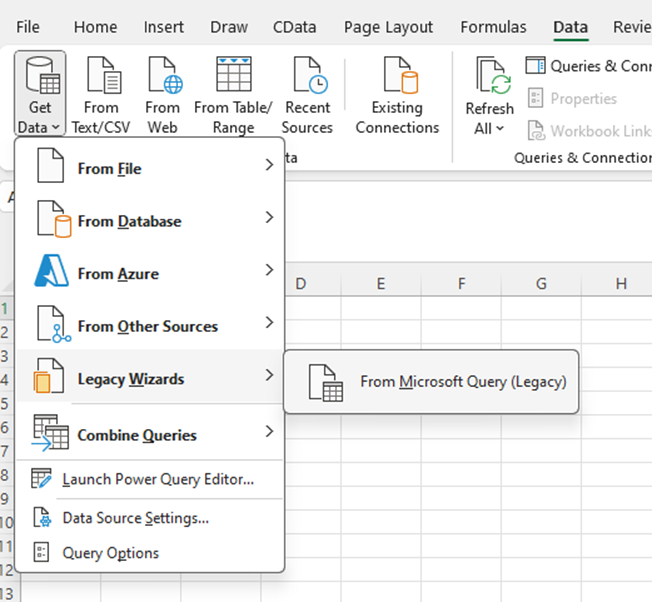Launch Power Query Editor
The height and width of the screenshot is (602, 652).
click(x=157, y=479)
